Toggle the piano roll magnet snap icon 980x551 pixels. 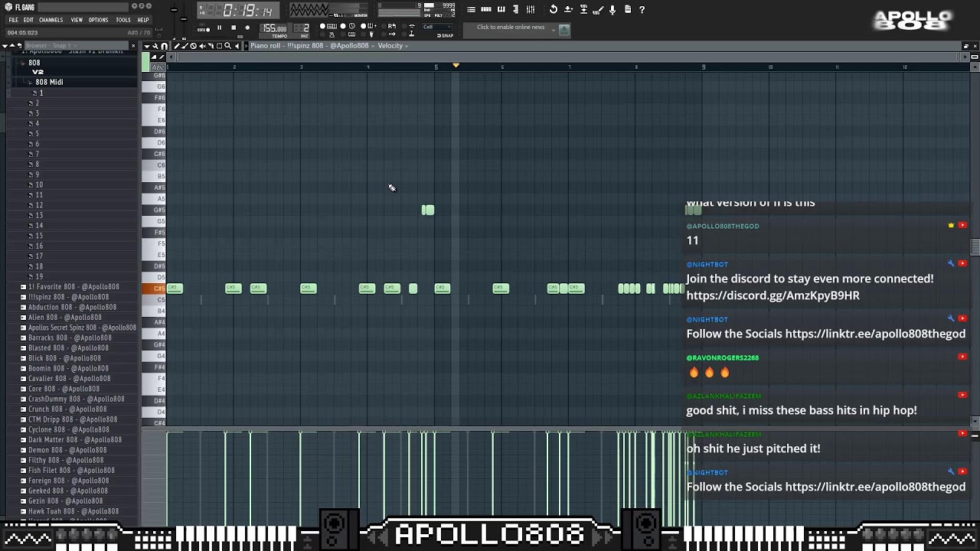click(165, 46)
